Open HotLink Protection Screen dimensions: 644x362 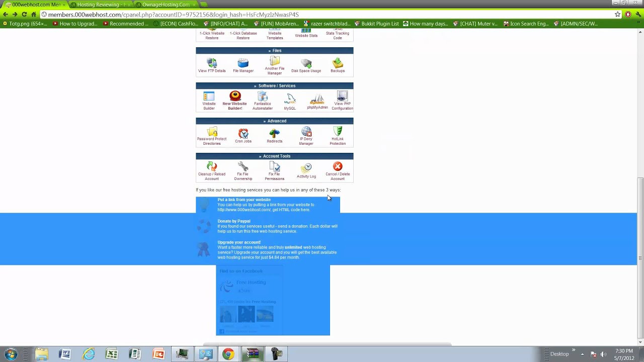click(338, 136)
